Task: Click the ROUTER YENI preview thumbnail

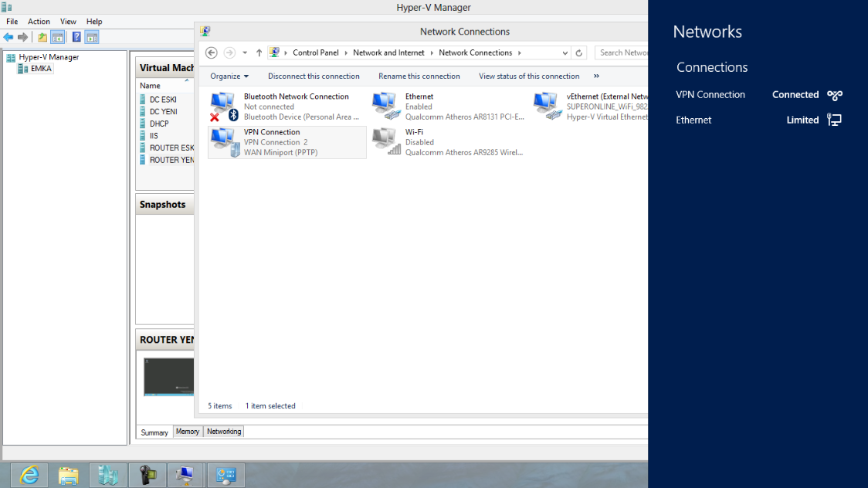Action: click(x=169, y=377)
